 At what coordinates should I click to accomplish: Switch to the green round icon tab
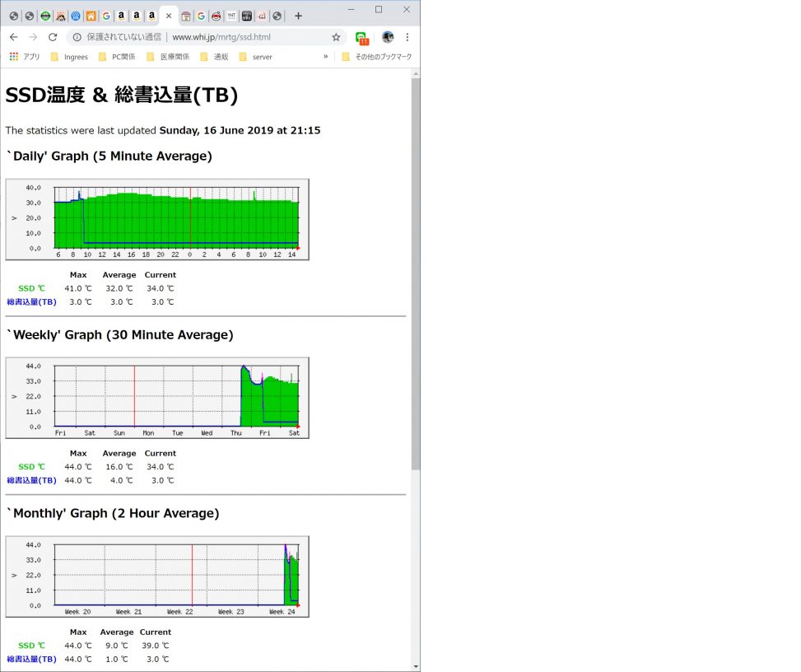(x=45, y=16)
